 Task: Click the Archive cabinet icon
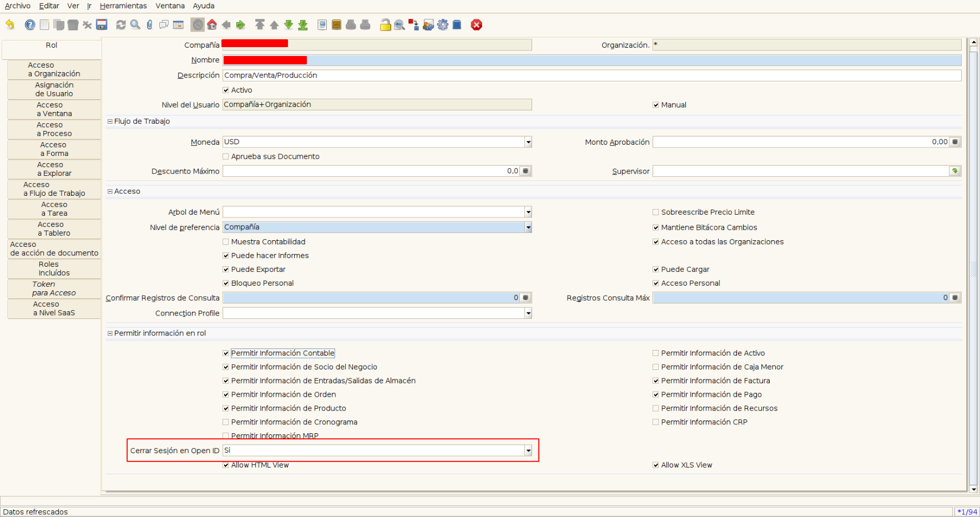(x=336, y=24)
